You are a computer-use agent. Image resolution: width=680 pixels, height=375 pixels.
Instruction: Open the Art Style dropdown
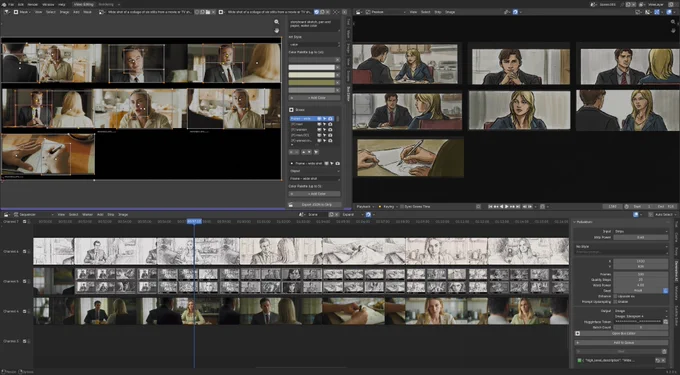[314, 44]
